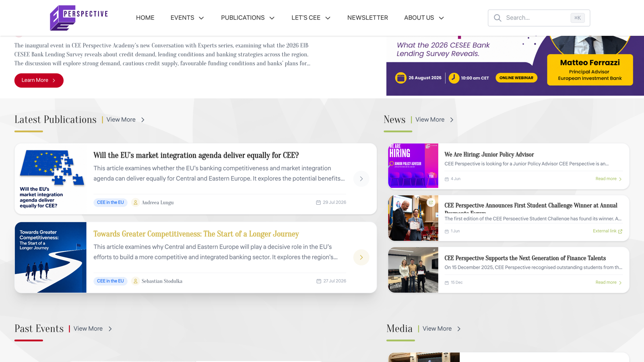Click the Search input field
The width and height of the screenshot is (644, 362).
pos(539,18)
